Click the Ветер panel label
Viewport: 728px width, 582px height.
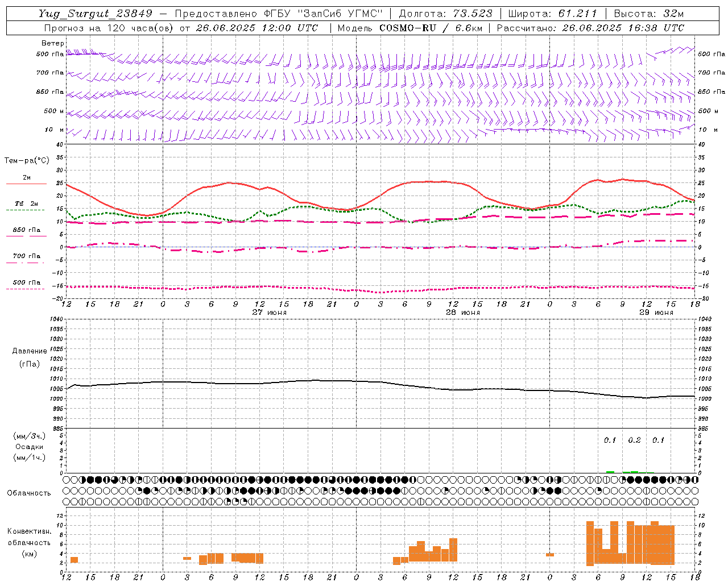pyautogui.click(x=53, y=43)
